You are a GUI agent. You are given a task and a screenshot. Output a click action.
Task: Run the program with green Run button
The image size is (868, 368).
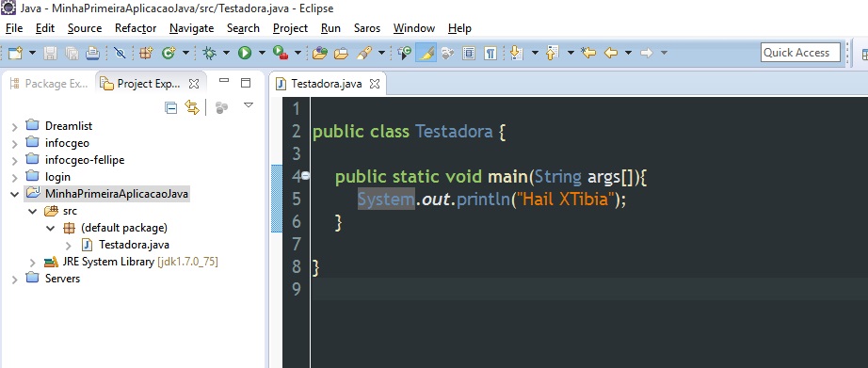pos(245,53)
